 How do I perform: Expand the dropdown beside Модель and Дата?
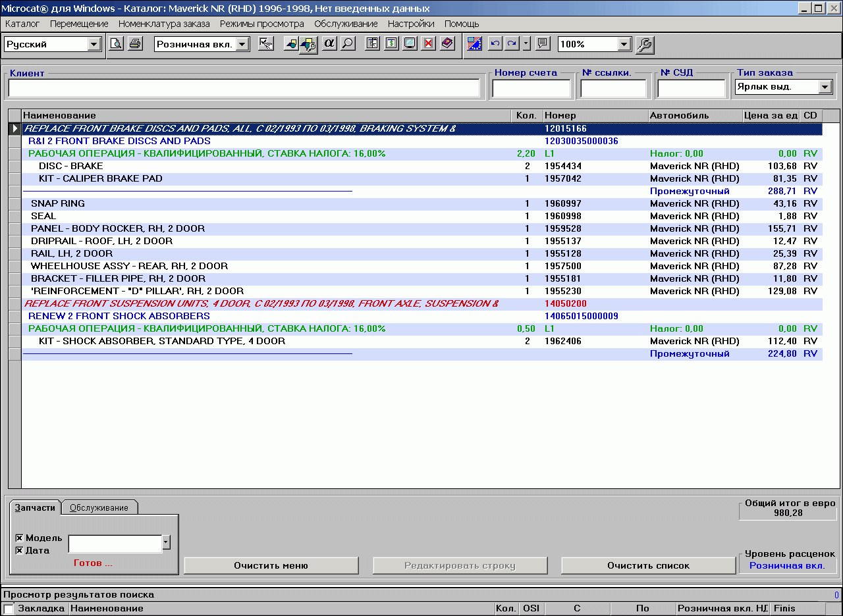point(166,542)
